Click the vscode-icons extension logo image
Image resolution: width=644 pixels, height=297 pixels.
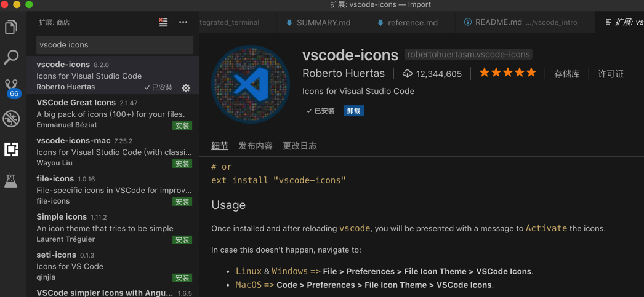pyautogui.click(x=251, y=84)
